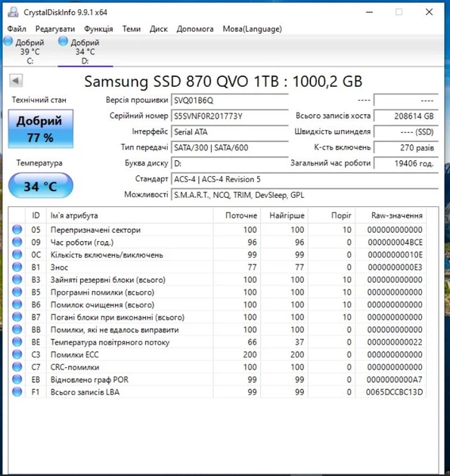This screenshot has width=450, height=476.
Task: Click raw value 000000004BCE
Action: 395,243
